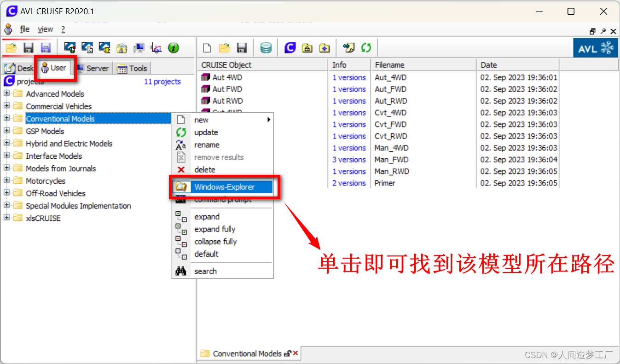The height and width of the screenshot is (364, 620).
Task: Expand the Advanced Models folder
Action: 6,93
